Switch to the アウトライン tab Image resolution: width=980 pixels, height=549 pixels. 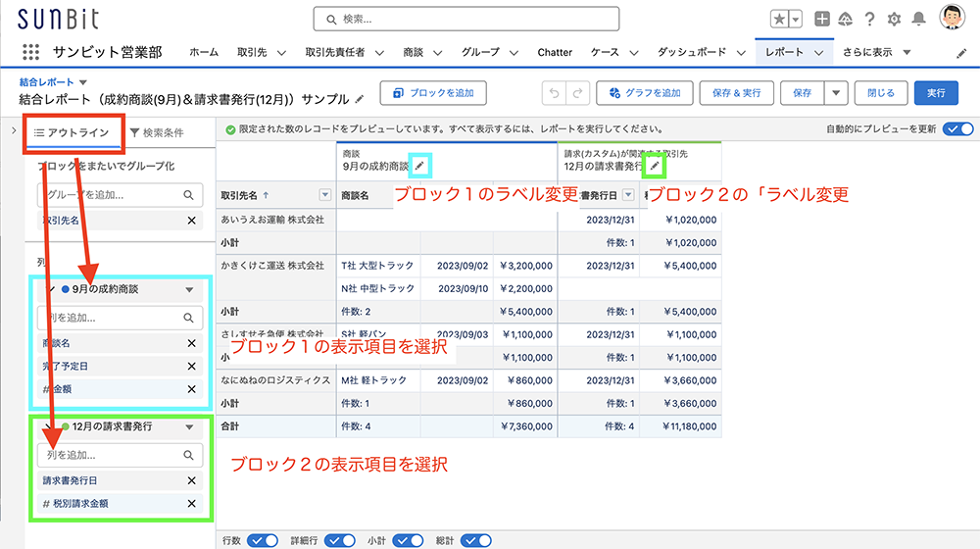(x=72, y=132)
